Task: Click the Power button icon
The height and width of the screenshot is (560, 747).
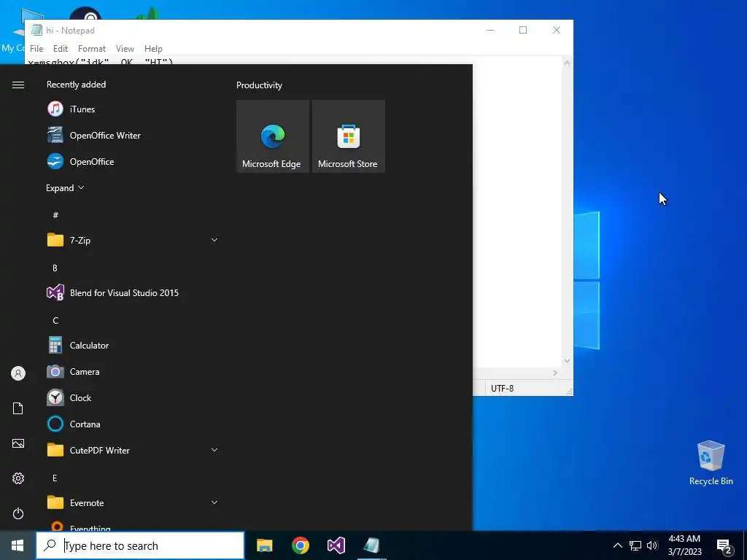Action: [18, 513]
